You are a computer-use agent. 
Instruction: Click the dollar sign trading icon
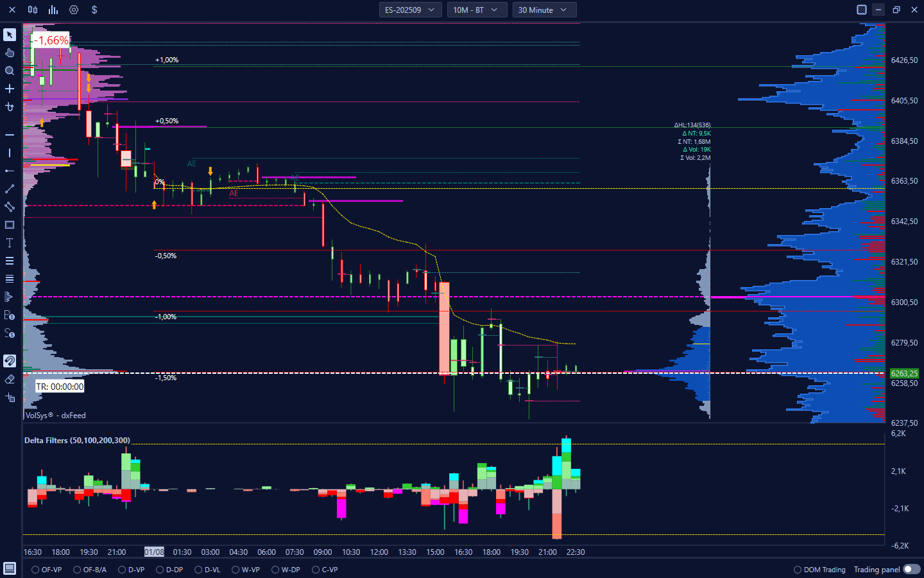tap(94, 10)
